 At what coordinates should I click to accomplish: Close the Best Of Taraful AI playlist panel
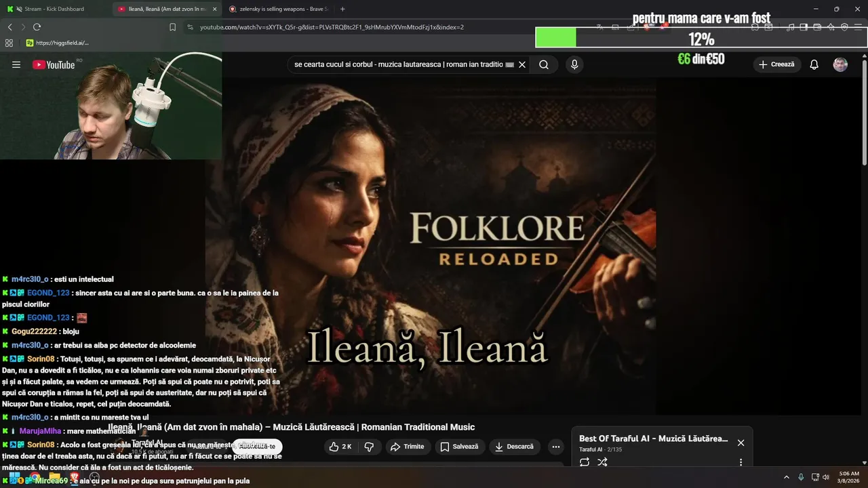point(741,443)
